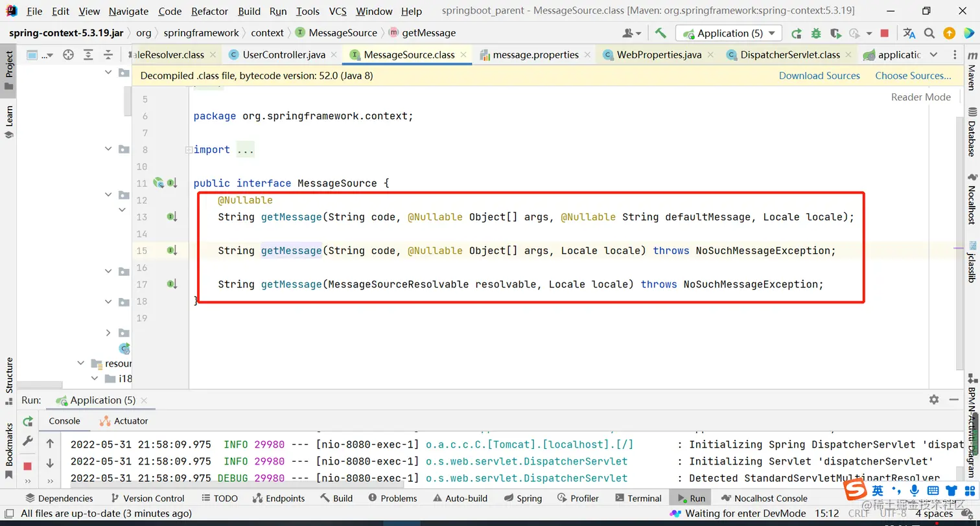
Task: Run with Coverage using the shield icon
Action: pyautogui.click(x=836, y=33)
